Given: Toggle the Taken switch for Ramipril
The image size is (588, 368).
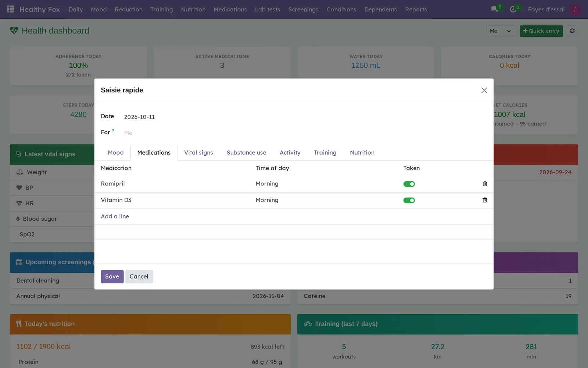Looking at the screenshot, I should (x=409, y=184).
